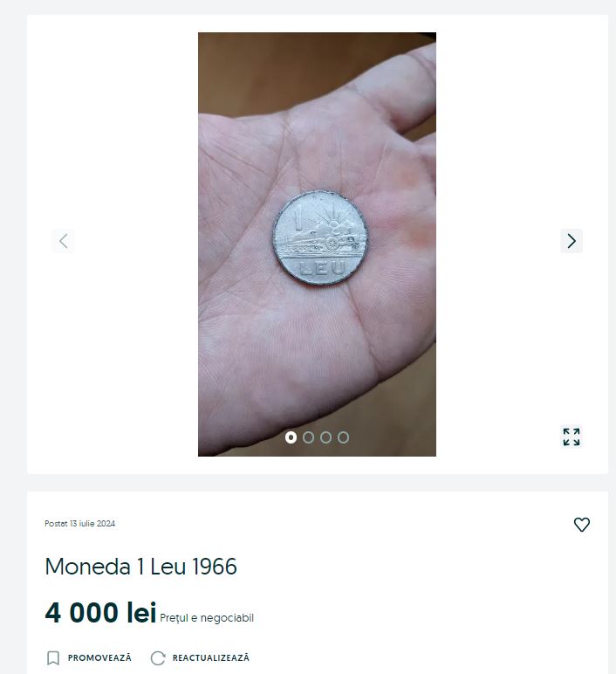Click the circular refresh icon beside Reactualizează

coord(158,658)
